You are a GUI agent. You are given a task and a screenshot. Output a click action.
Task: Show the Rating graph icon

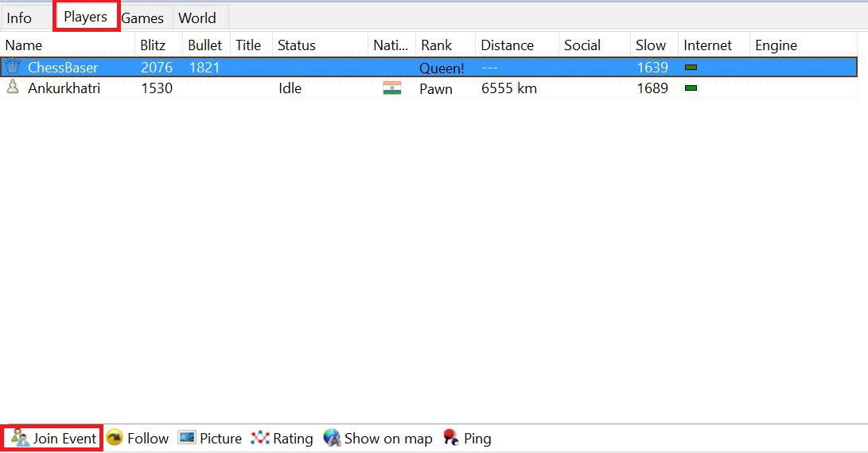click(x=260, y=438)
